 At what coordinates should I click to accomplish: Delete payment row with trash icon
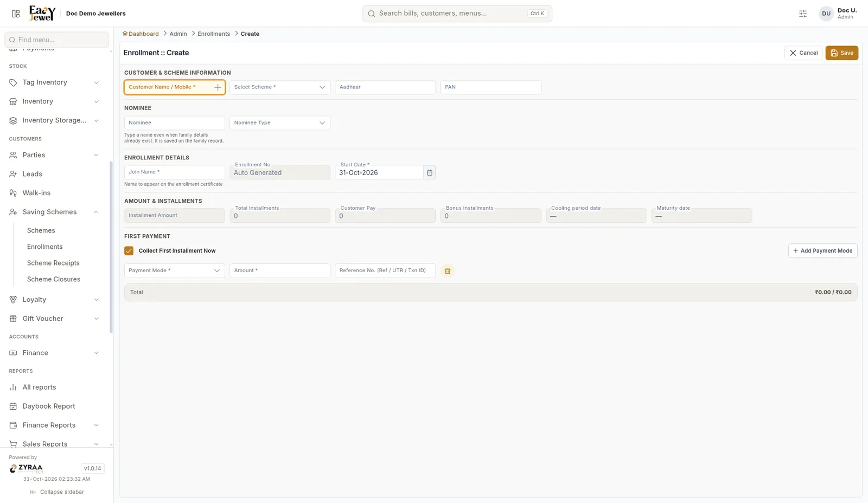(x=448, y=271)
